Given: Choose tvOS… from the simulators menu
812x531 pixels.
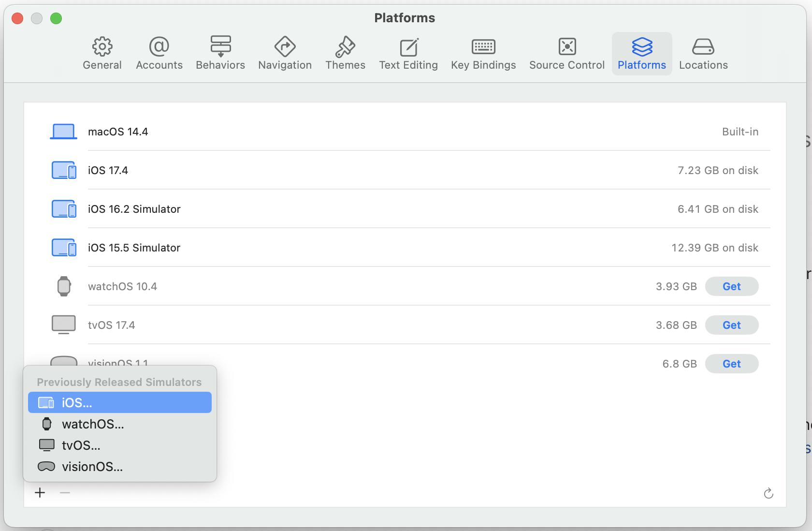Looking at the screenshot, I should tap(120, 445).
